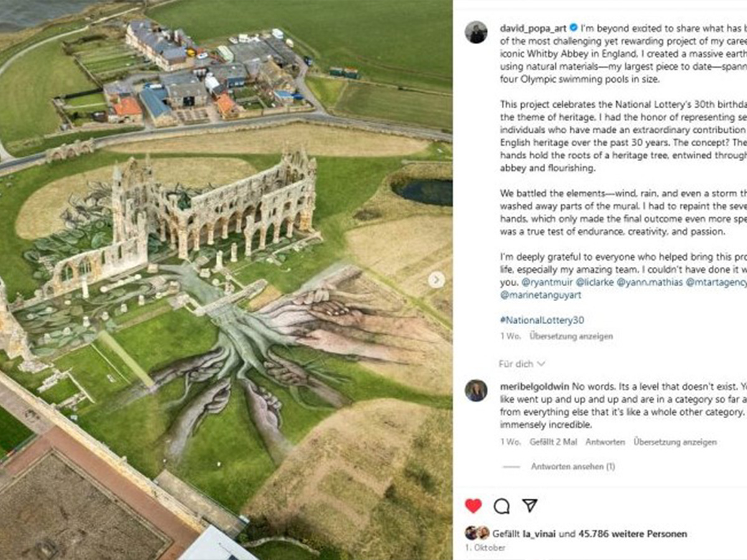747x560 pixels.
Task: Like the post with heart icon
Action: click(x=473, y=506)
